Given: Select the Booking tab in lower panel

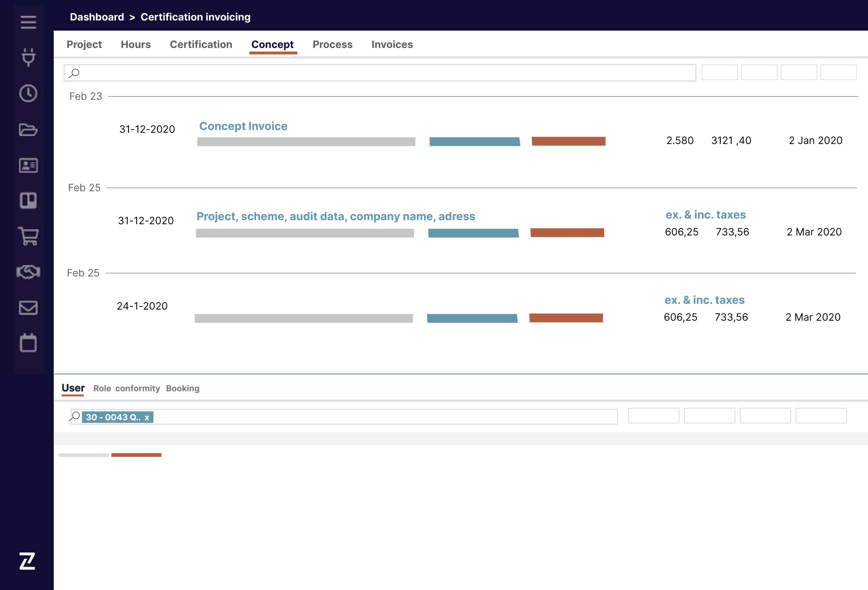Looking at the screenshot, I should pyautogui.click(x=183, y=388).
